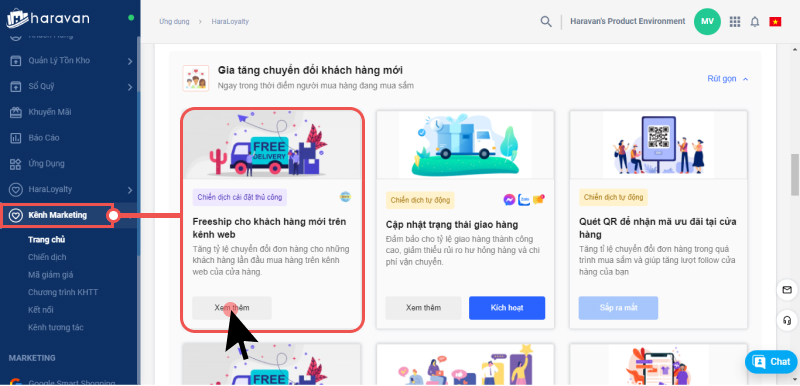Click the mail icon on right edge

click(787, 290)
